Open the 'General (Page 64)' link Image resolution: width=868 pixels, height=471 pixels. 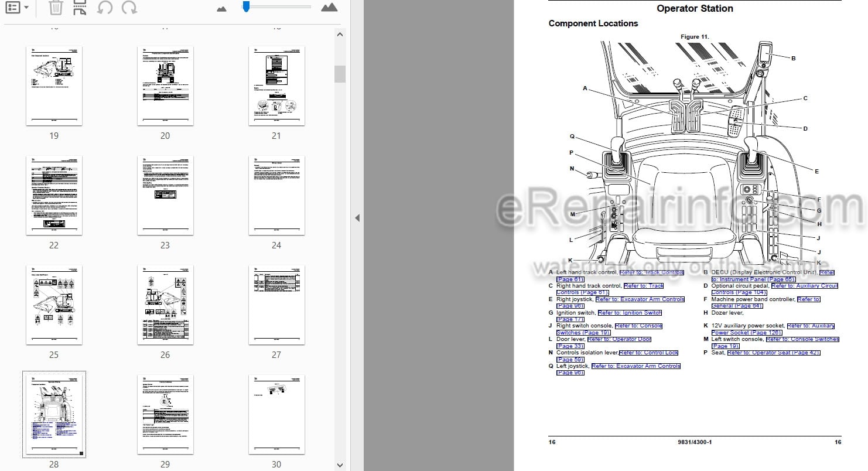pyautogui.click(x=737, y=306)
